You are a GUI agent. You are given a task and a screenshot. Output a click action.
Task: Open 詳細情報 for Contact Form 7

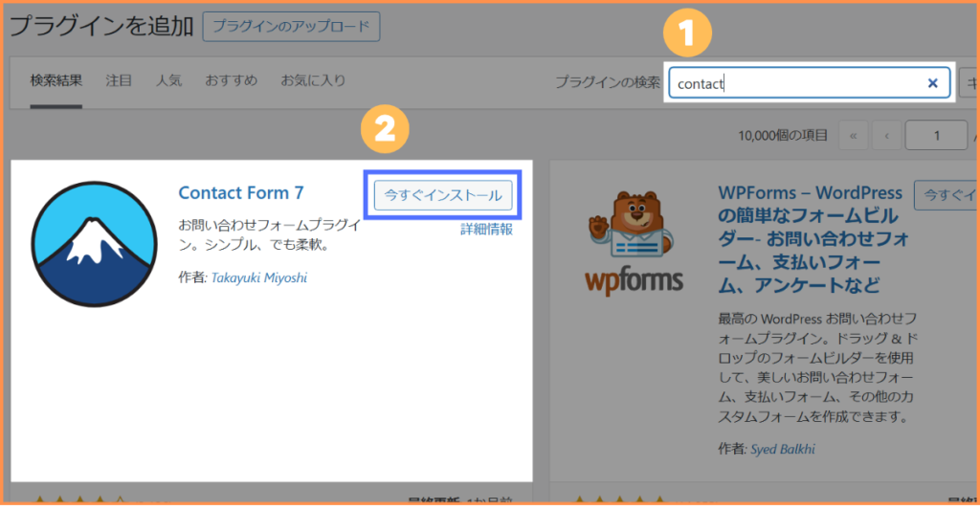pos(487,230)
